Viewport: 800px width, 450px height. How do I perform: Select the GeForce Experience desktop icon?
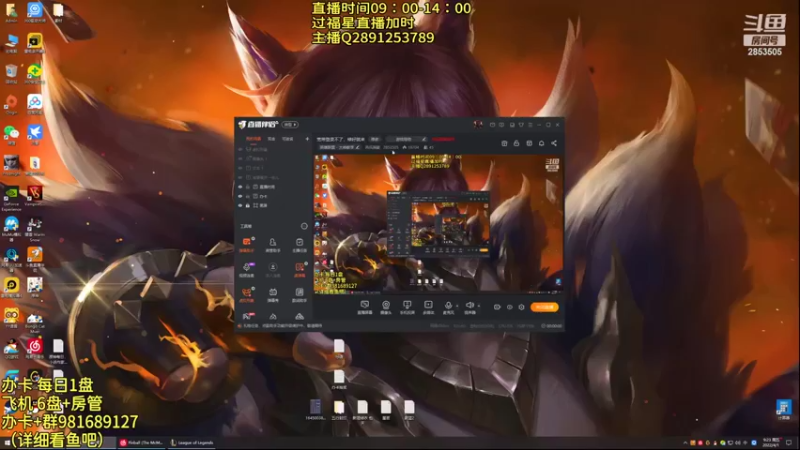11,199
